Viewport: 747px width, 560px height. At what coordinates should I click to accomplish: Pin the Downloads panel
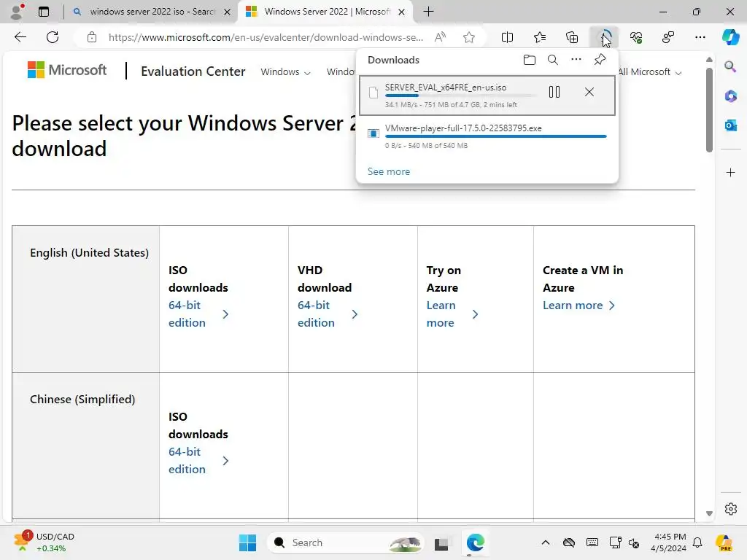click(600, 60)
